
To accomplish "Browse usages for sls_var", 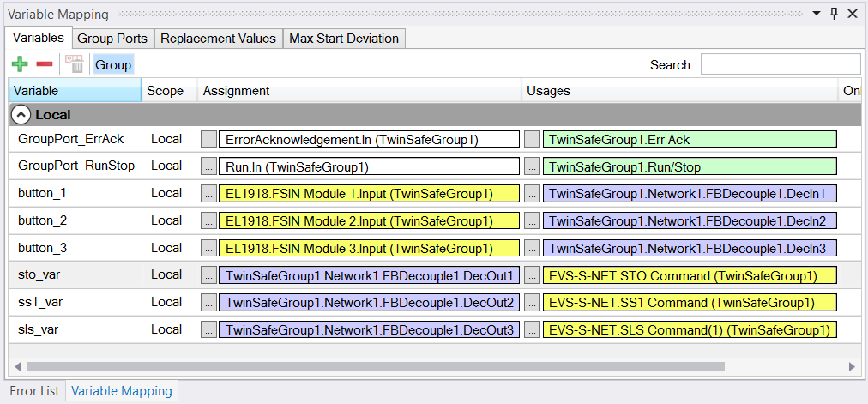I will pyautogui.click(x=532, y=330).
